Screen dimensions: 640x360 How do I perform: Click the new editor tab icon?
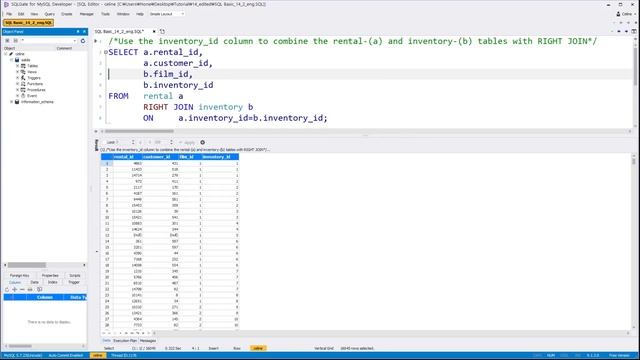tap(162, 31)
